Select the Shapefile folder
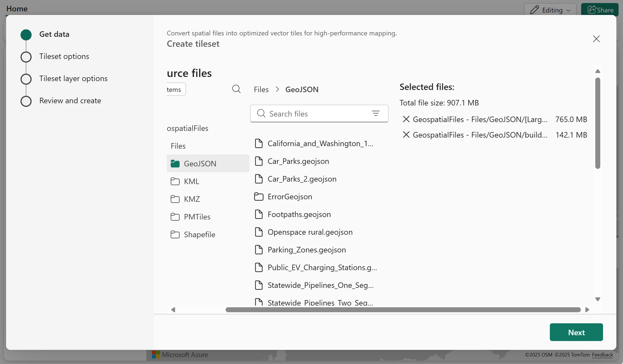 (x=199, y=234)
